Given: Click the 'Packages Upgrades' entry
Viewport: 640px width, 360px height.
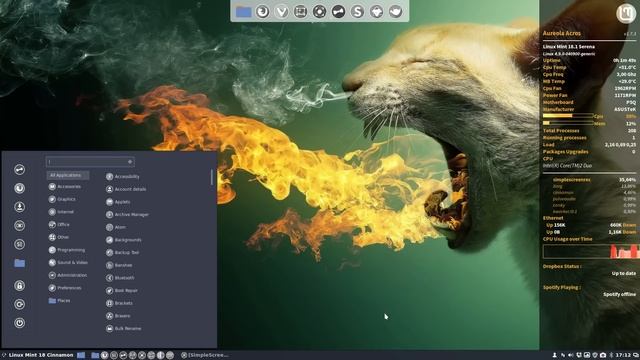Looking at the screenshot, I should pyautogui.click(x=565, y=152).
